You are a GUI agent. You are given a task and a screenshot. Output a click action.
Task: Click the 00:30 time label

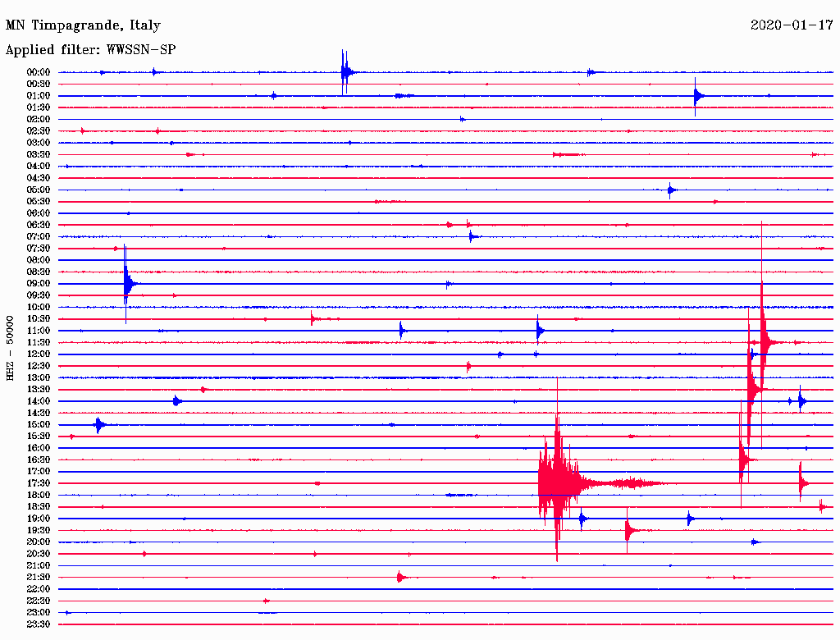click(x=39, y=85)
